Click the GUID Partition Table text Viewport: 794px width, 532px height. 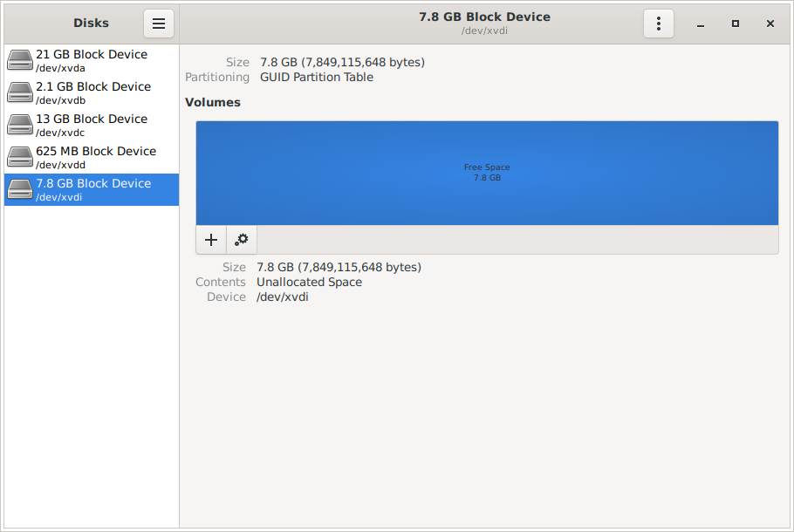click(x=317, y=77)
